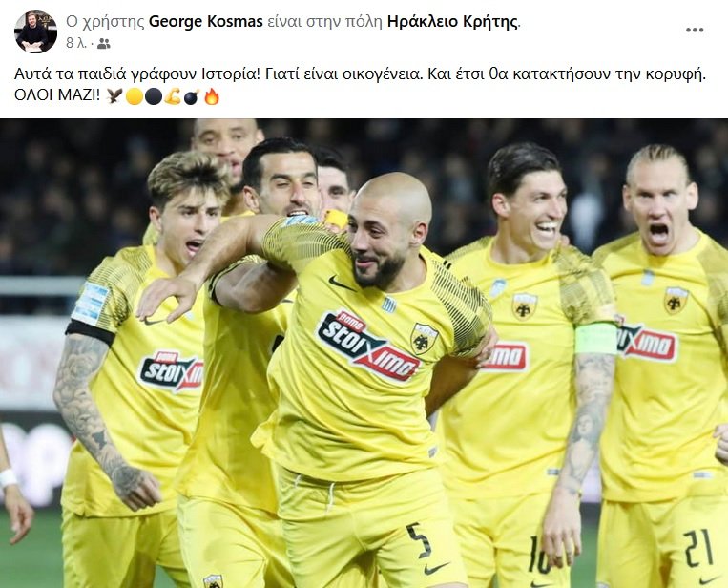Open the team celebration photo
The image size is (728, 588).
(x=364, y=353)
